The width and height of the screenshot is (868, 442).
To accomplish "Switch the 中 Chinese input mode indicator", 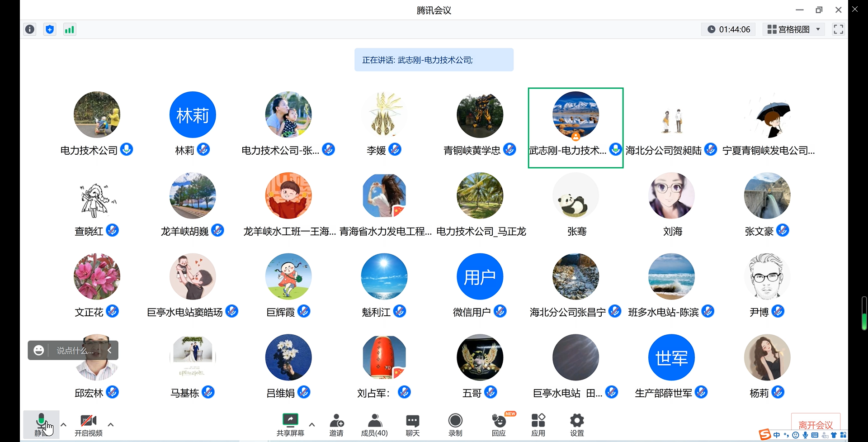I will [777, 435].
